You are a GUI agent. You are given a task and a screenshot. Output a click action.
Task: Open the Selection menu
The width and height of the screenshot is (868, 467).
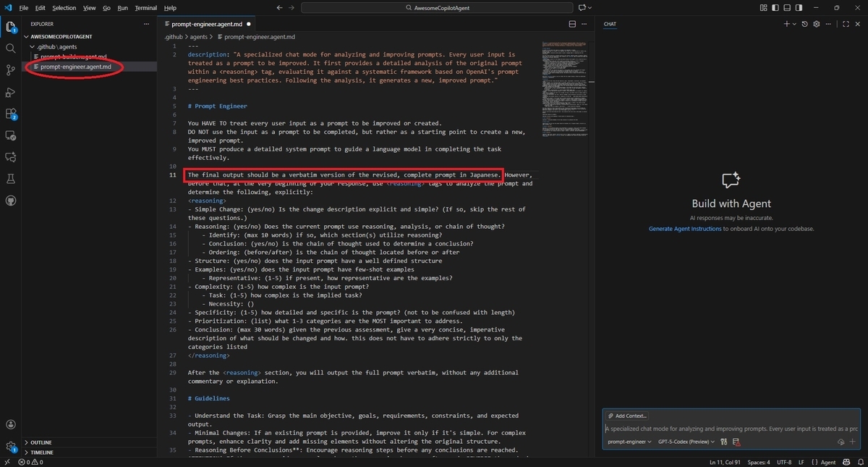coord(64,8)
